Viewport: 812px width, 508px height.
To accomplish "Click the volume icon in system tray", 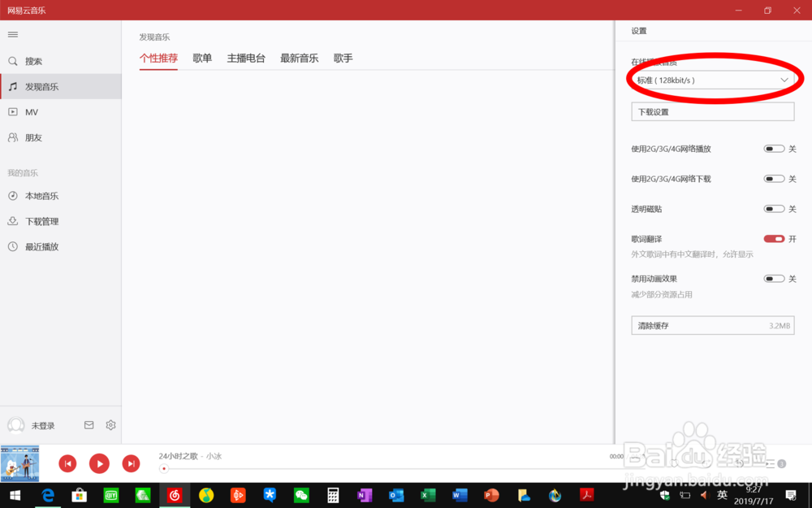I will click(x=704, y=495).
